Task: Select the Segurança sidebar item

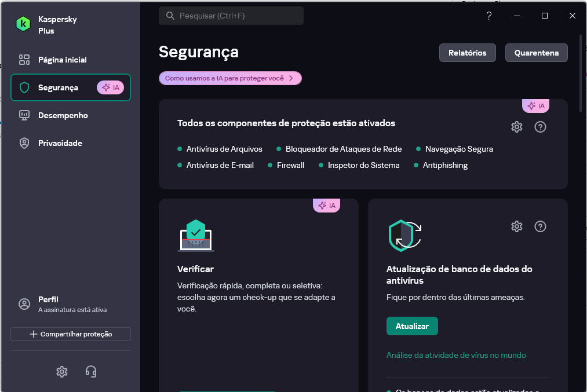Action: (x=58, y=87)
